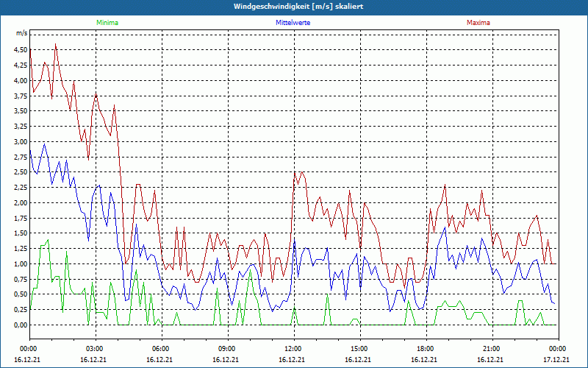Click the 3,25 y-axis value
588x368 pixels.
click(x=21, y=127)
